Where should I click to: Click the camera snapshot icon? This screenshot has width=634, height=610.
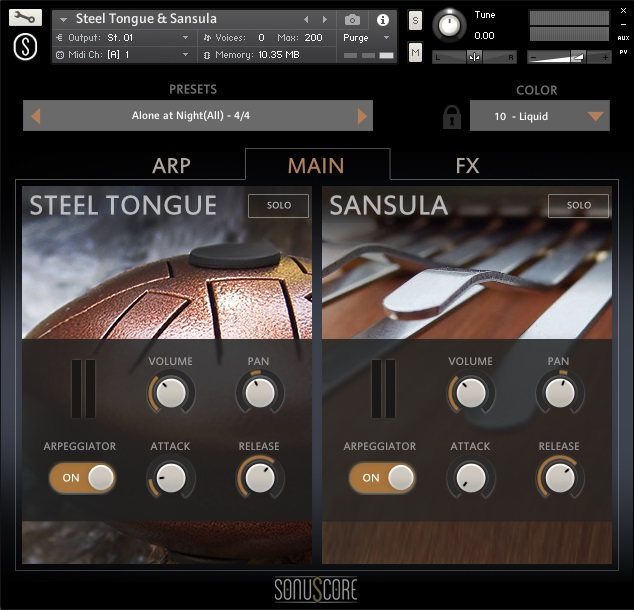click(352, 19)
